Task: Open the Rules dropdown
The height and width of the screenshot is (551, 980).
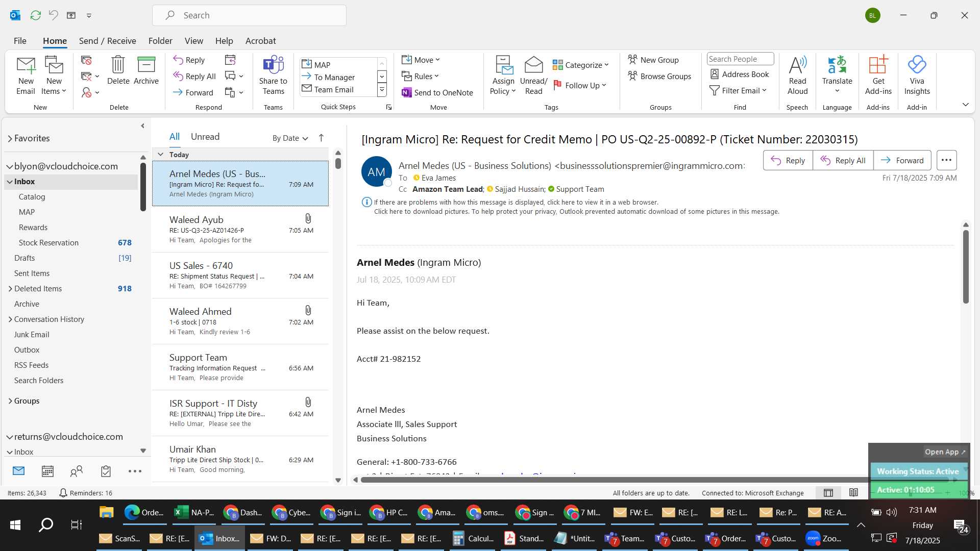Action: coord(420,76)
